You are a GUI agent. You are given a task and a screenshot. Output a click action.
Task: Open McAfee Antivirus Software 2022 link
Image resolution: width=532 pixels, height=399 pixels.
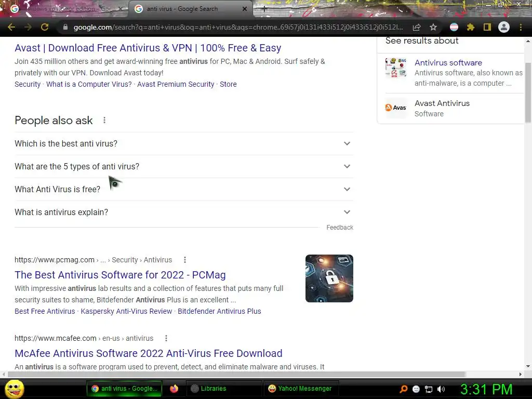(x=148, y=353)
